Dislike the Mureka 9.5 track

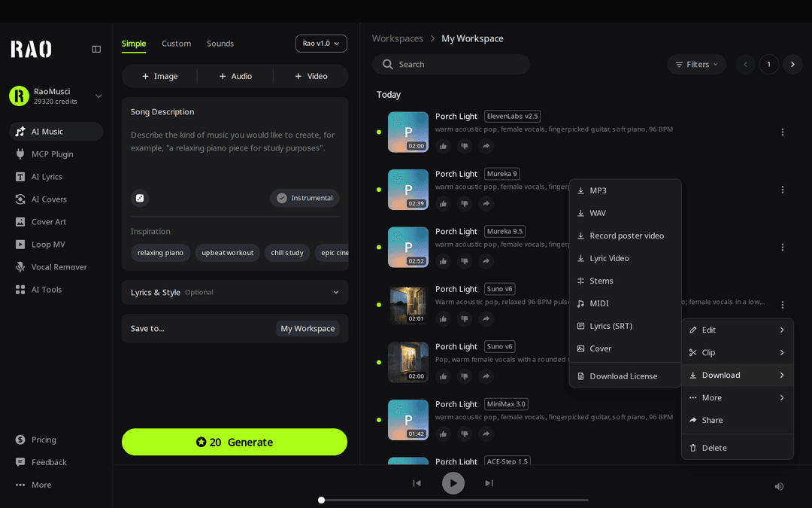pyautogui.click(x=465, y=261)
